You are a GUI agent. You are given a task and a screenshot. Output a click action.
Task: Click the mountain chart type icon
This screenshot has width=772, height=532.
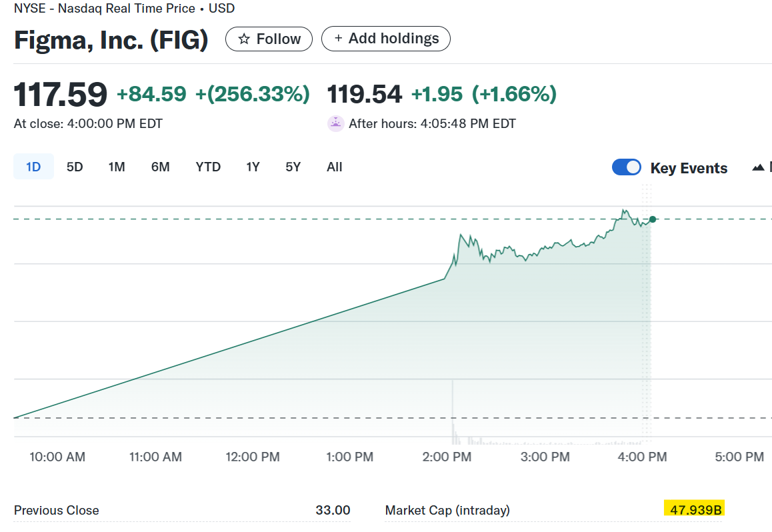coord(758,168)
